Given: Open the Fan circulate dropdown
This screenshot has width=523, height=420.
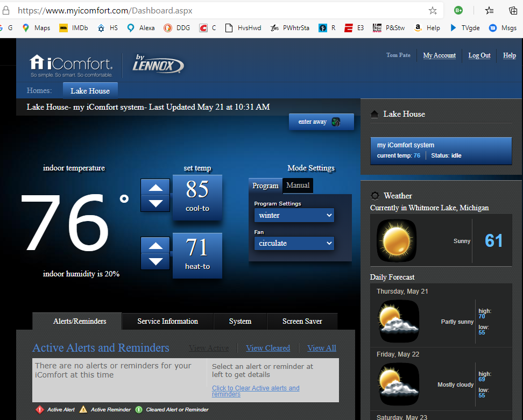Looking at the screenshot, I should coord(294,243).
